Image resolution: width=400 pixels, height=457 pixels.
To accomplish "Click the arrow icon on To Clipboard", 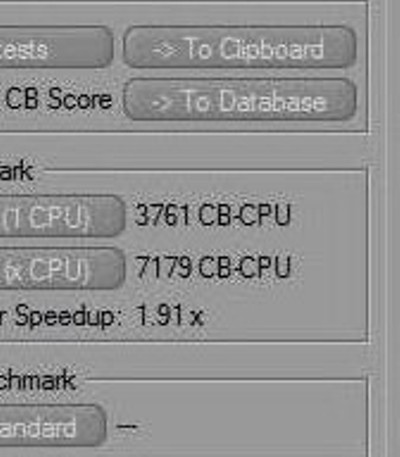I will pos(165,49).
